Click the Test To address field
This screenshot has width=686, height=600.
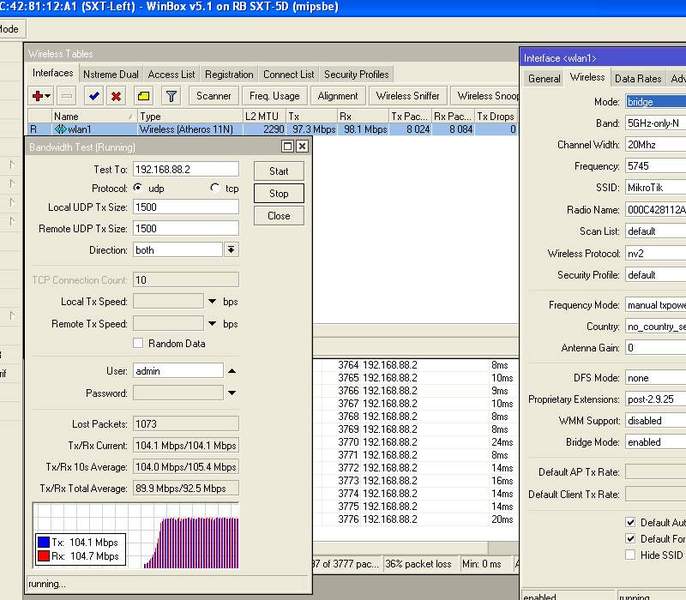click(186, 169)
